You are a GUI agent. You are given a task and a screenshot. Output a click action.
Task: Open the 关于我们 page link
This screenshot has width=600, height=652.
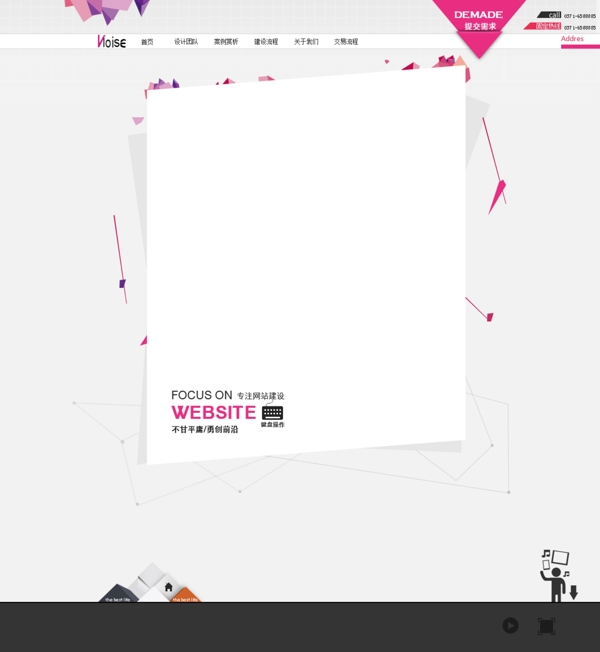tap(306, 42)
